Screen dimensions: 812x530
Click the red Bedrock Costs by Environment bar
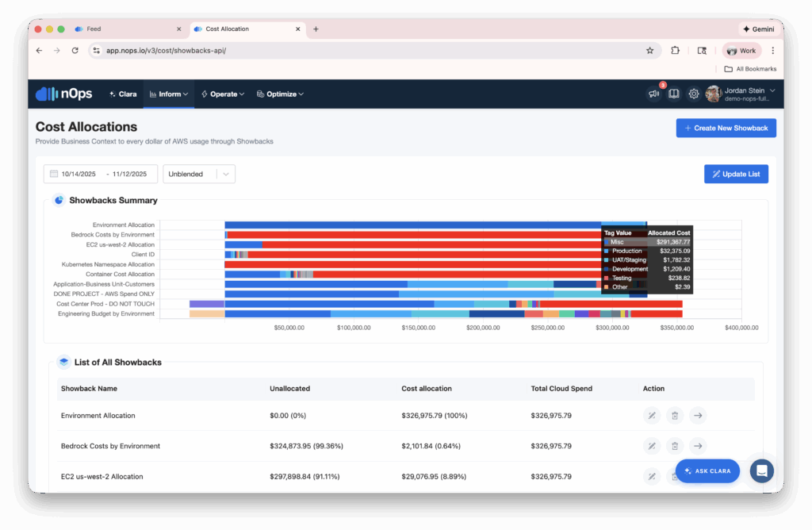[412, 235]
